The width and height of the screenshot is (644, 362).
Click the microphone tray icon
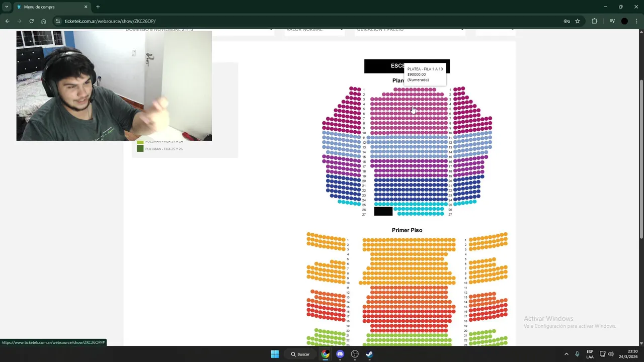577,354
